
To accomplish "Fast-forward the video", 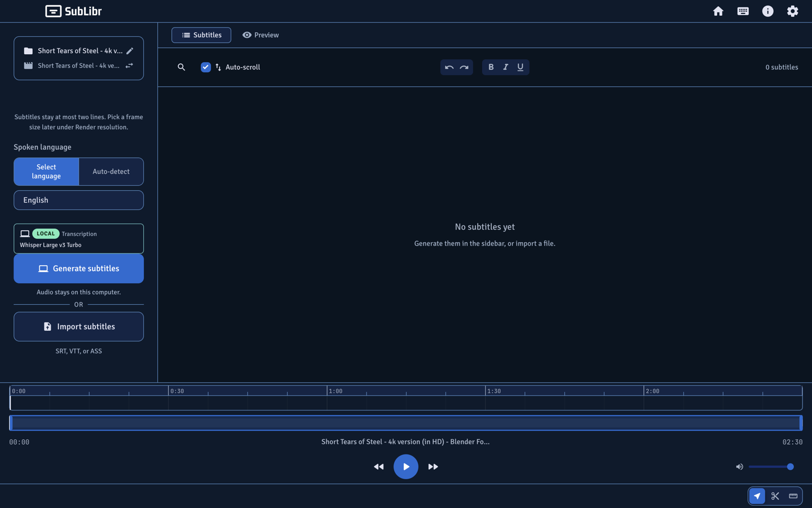I will (433, 467).
